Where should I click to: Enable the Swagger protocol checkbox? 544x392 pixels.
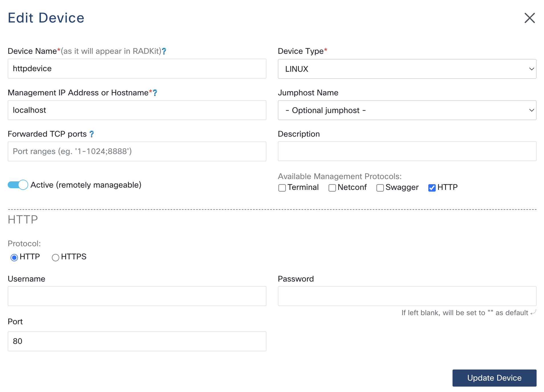(380, 188)
